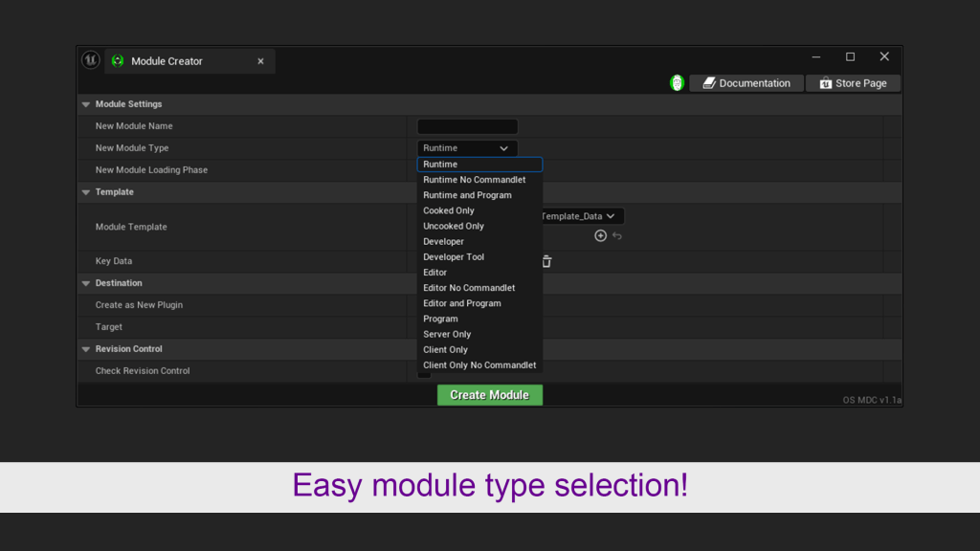Click the Unreal Engine logo icon
This screenshot has height=551, width=980.
pyautogui.click(x=91, y=60)
